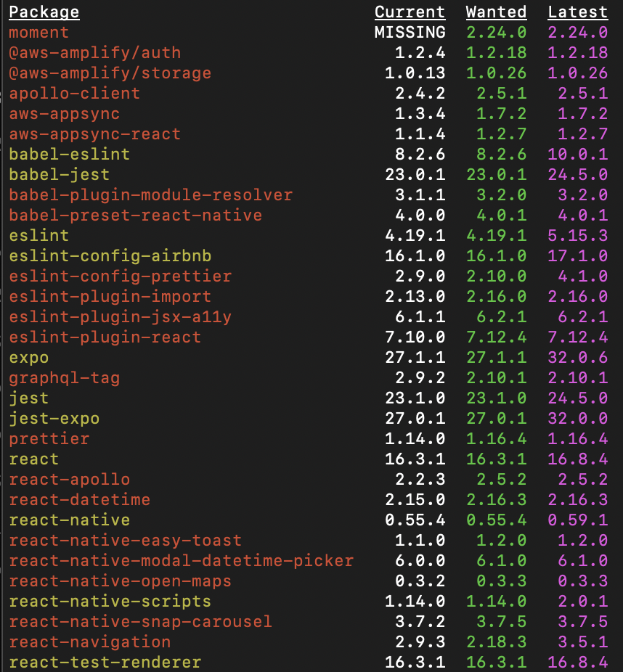Viewport: 623px width, 672px height.
Task: Click the Wanted column header
Action: click(496, 12)
